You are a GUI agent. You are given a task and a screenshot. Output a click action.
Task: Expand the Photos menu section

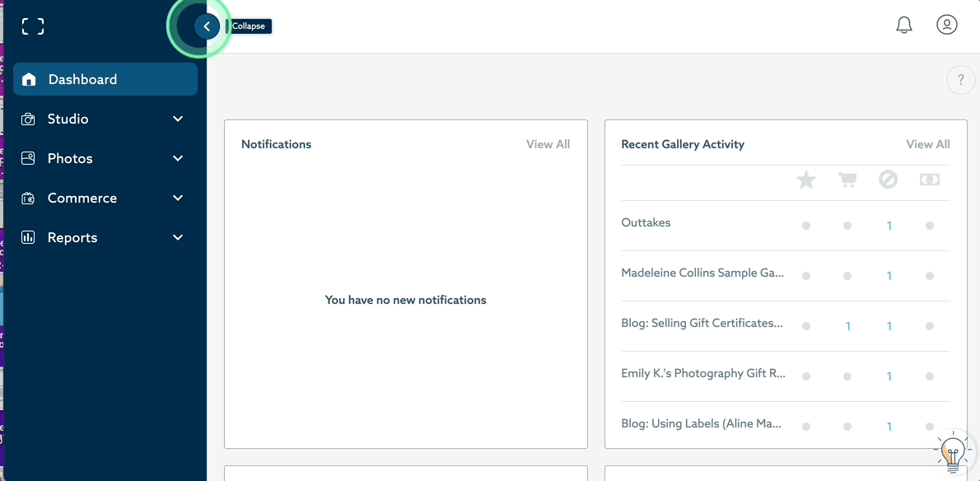click(177, 158)
